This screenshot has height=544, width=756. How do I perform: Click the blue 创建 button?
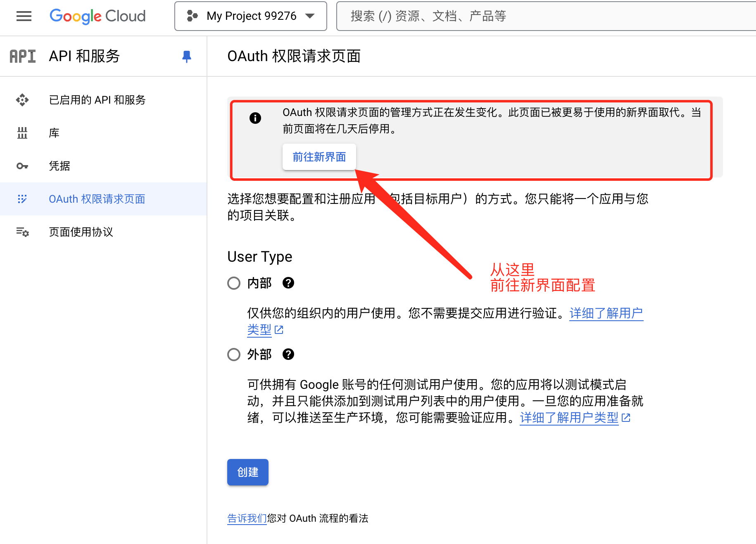[x=248, y=472]
